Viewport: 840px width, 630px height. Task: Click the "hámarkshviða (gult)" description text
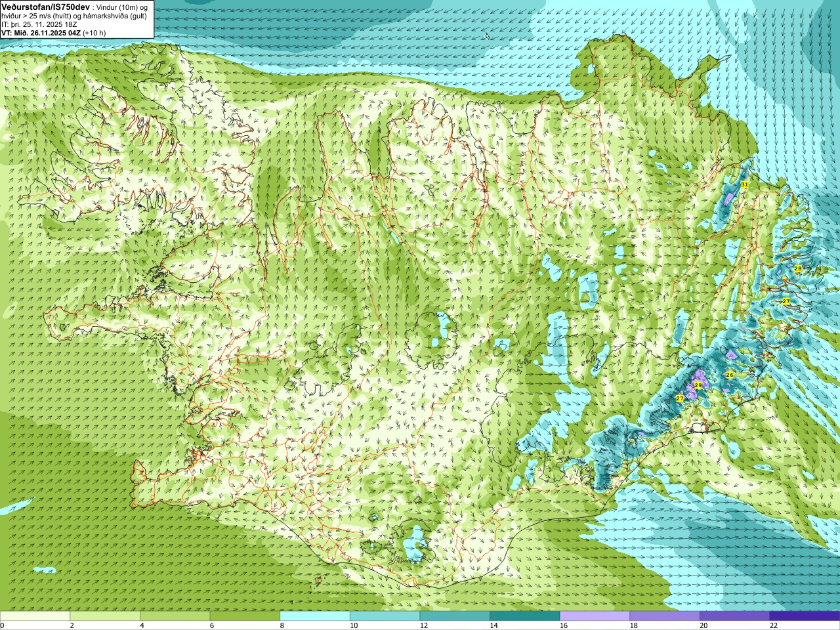pos(115,16)
